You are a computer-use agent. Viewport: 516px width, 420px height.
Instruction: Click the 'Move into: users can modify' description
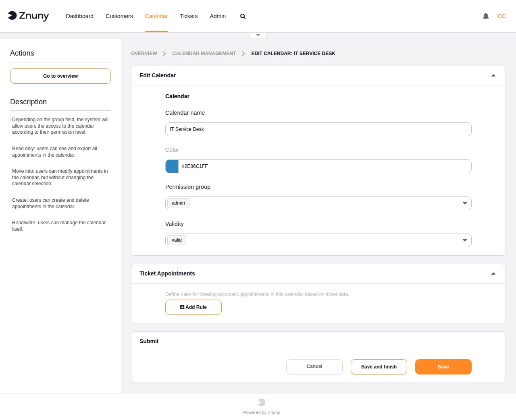(60, 177)
